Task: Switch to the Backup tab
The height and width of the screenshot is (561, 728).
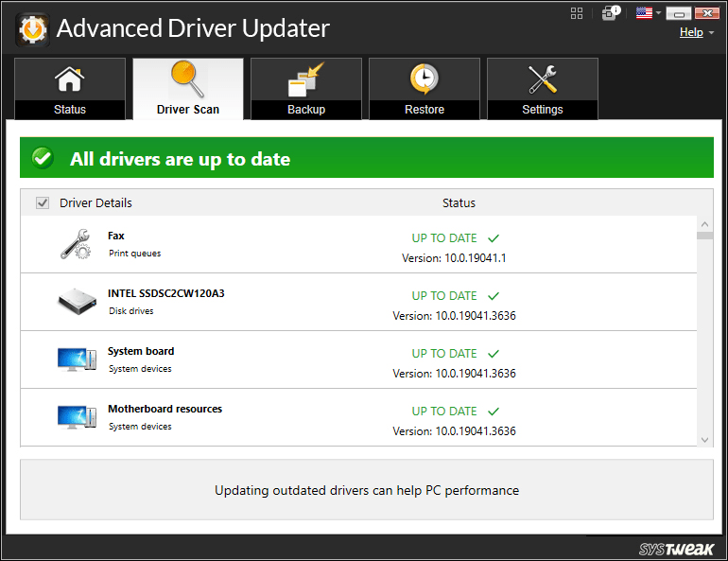Action: [x=306, y=89]
